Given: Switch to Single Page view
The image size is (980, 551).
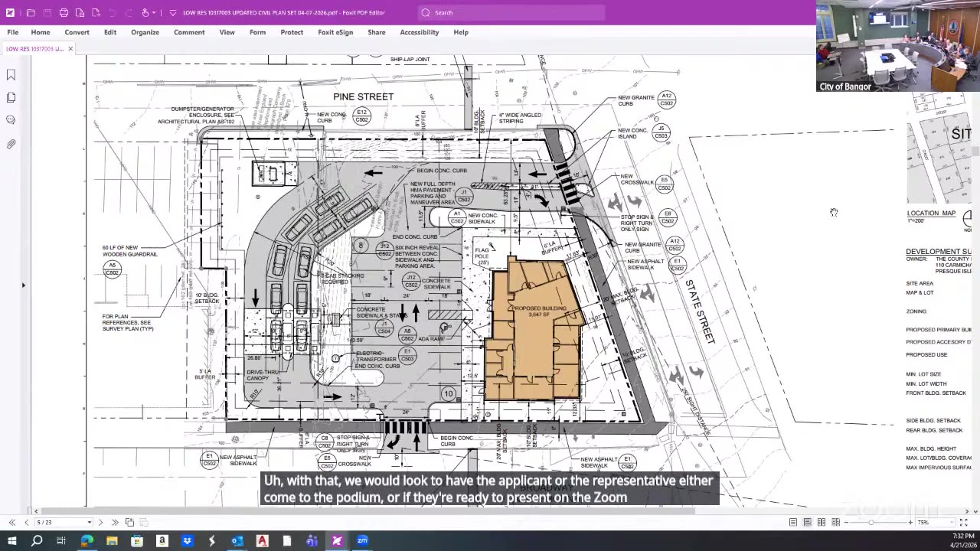Looking at the screenshot, I should coord(793,522).
